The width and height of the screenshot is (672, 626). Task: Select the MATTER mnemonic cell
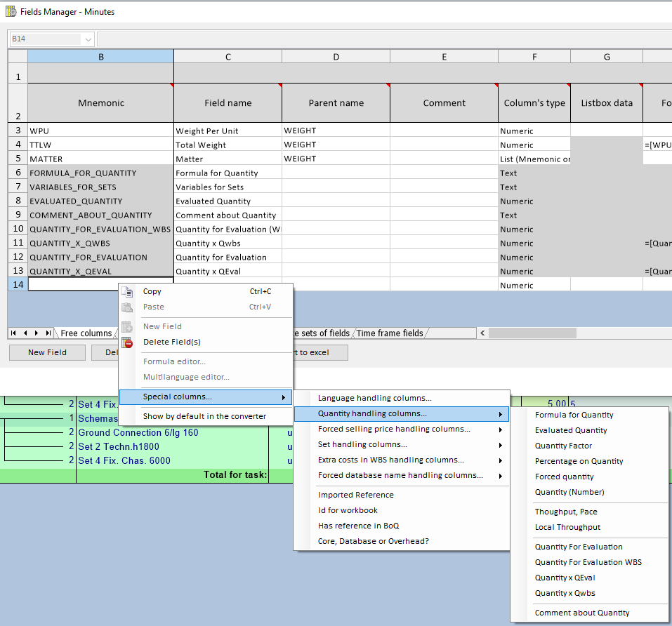pyautogui.click(x=100, y=159)
